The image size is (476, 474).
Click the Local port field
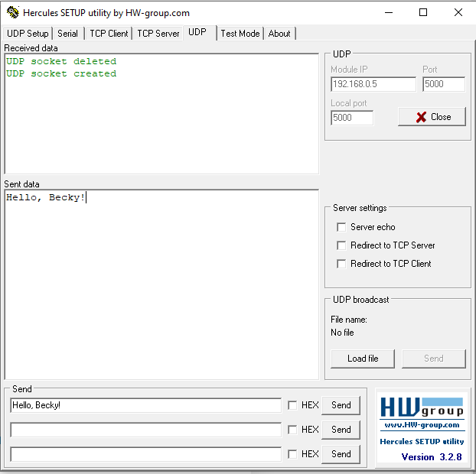(x=352, y=118)
